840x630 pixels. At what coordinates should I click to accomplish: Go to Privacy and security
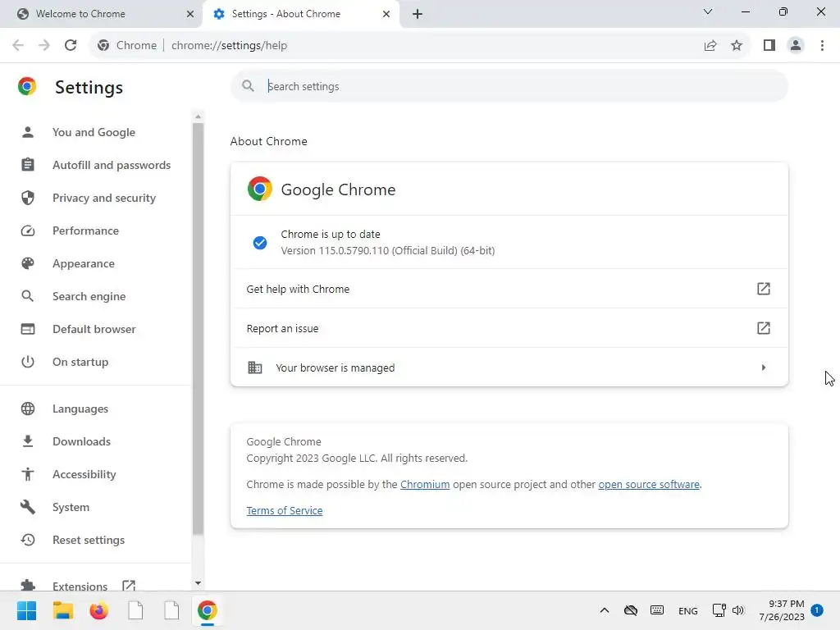(x=104, y=198)
